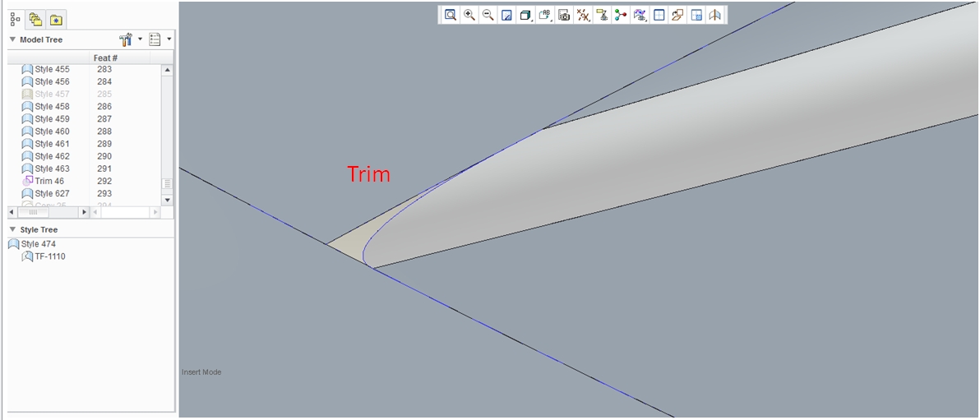Open dropdown arrow next to show list icon
The image size is (980, 420).
[x=169, y=39]
